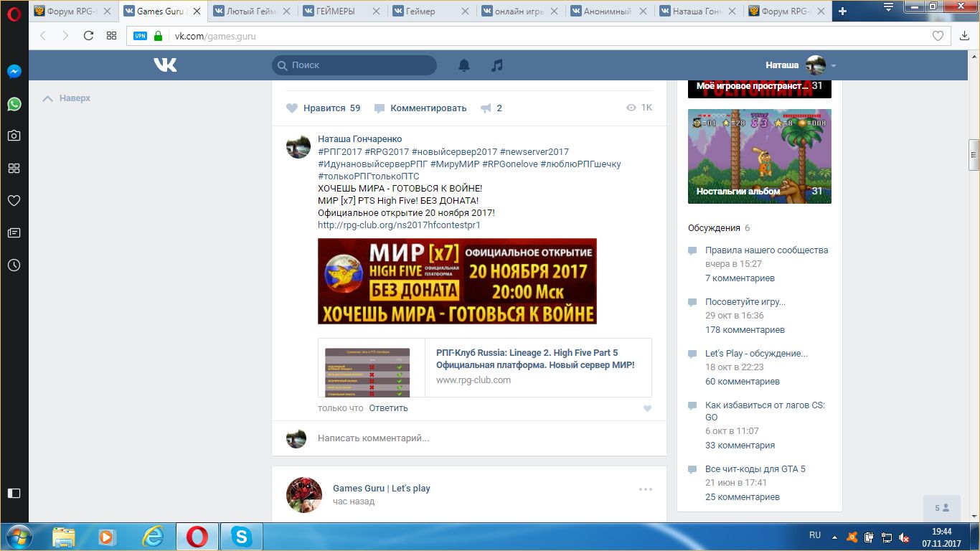The width and height of the screenshot is (980, 551).
Task: Switch to the Лютый Гейм tab
Action: (251, 11)
